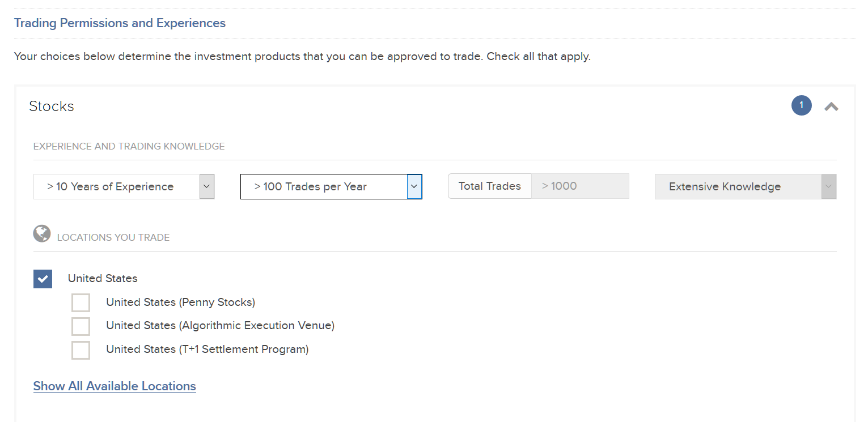The width and height of the screenshot is (868, 422).
Task: Click the arrow on the Years of Experience box
Action: [207, 187]
